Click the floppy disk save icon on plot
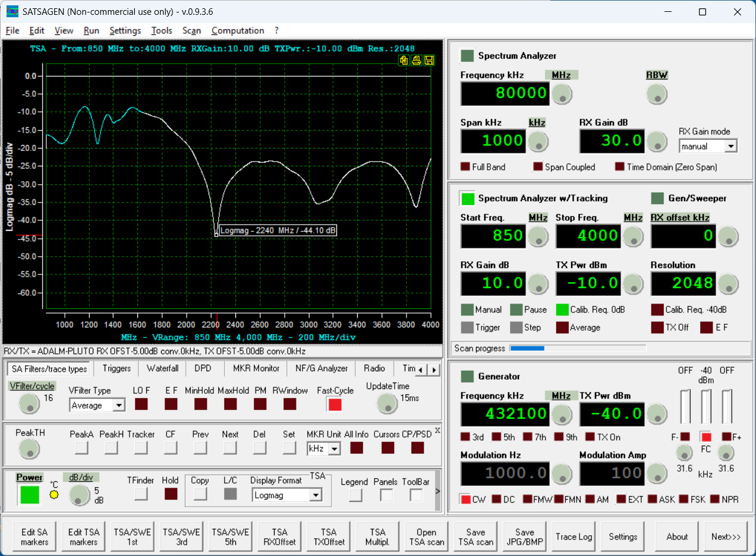The height and width of the screenshot is (556, 756). click(429, 60)
